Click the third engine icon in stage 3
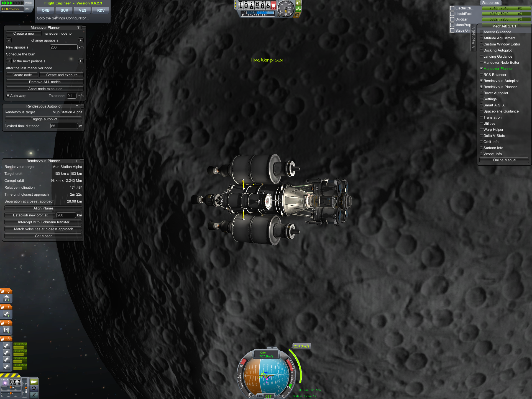Screen dimensions: 532x399 [6, 360]
